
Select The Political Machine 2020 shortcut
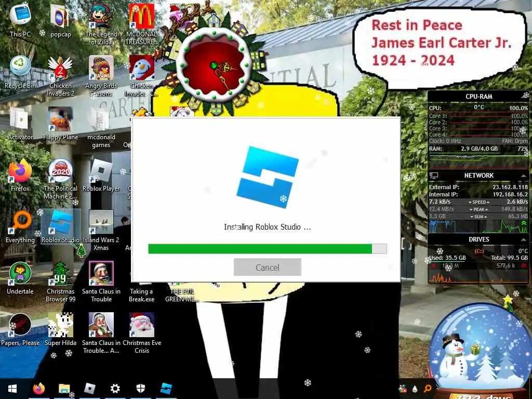point(60,179)
